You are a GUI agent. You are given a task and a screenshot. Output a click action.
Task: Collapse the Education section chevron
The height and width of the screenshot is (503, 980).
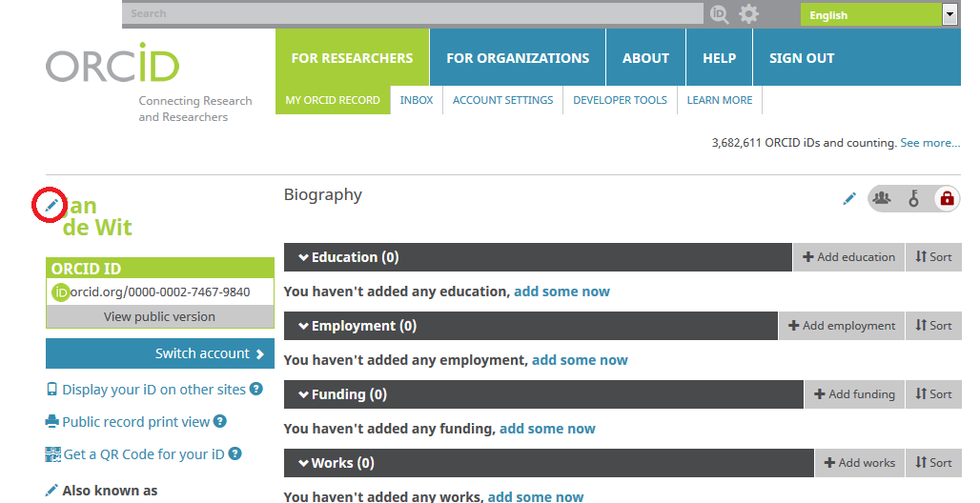(x=304, y=257)
